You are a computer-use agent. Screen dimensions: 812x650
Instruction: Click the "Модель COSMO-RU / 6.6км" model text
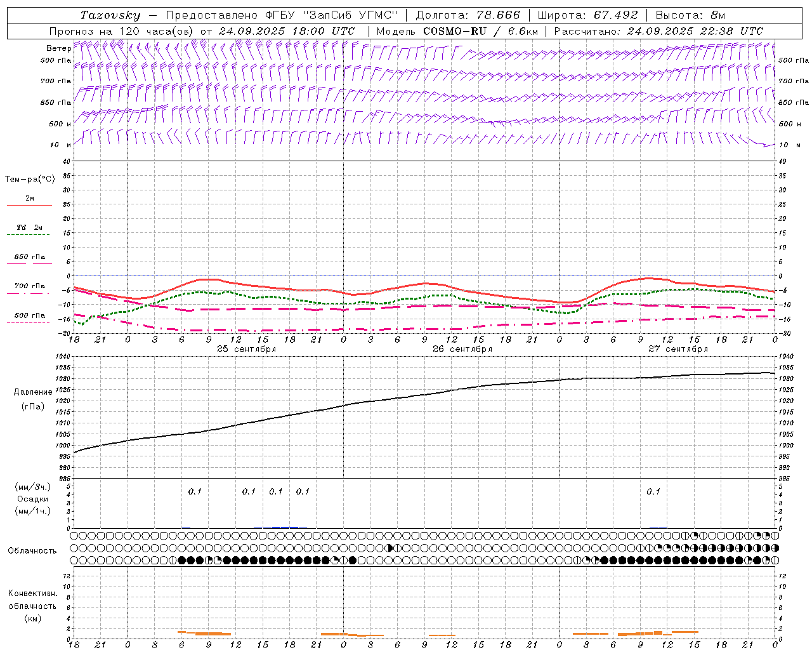pyautogui.click(x=457, y=31)
